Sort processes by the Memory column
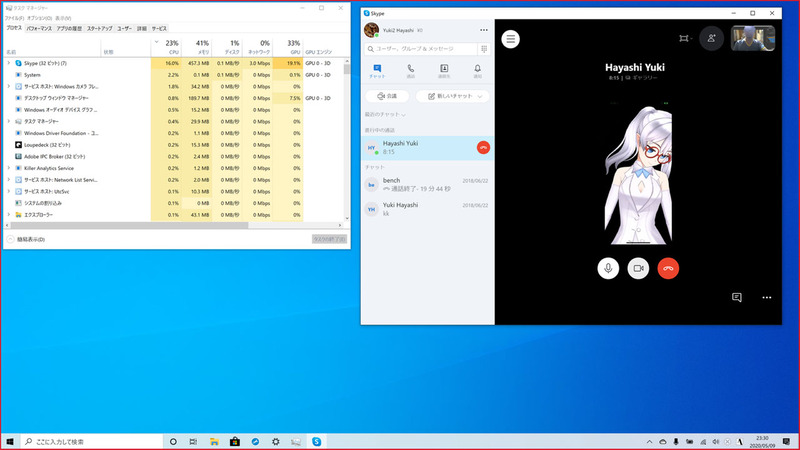Viewport: 800px width, 450px height. click(196, 47)
